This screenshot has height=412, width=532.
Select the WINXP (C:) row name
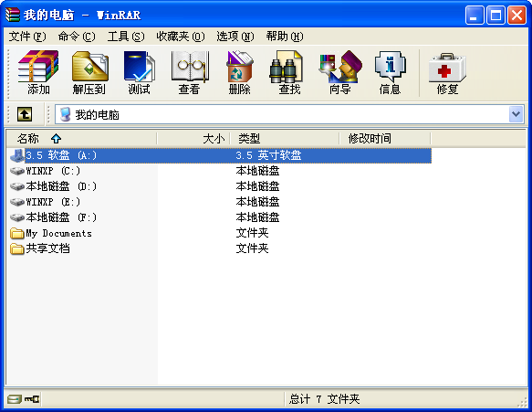pyautogui.click(x=53, y=171)
